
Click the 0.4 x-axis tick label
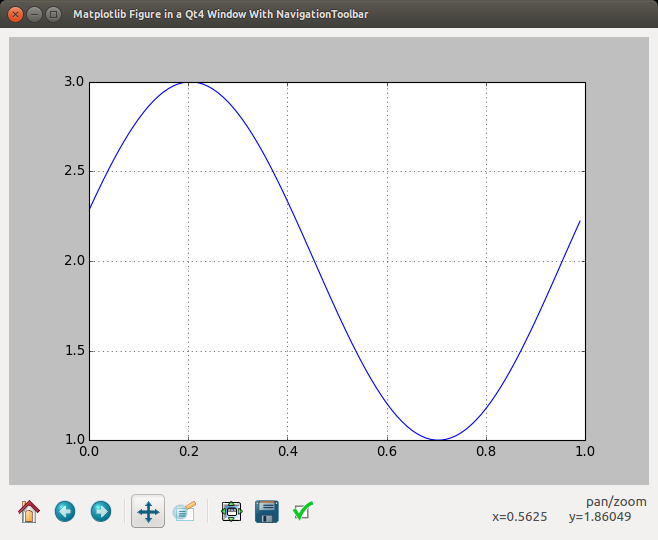point(287,451)
